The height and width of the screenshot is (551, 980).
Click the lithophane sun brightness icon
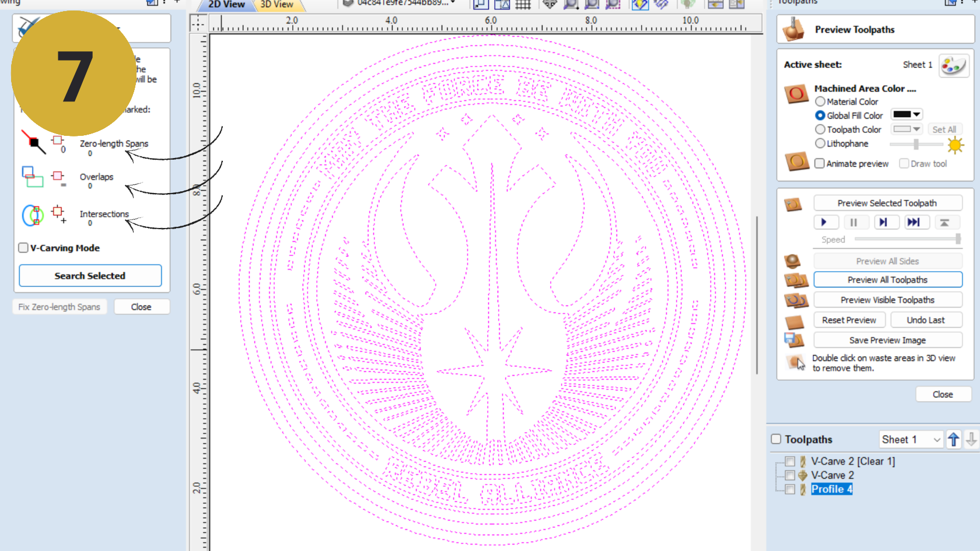pos(955,145)
